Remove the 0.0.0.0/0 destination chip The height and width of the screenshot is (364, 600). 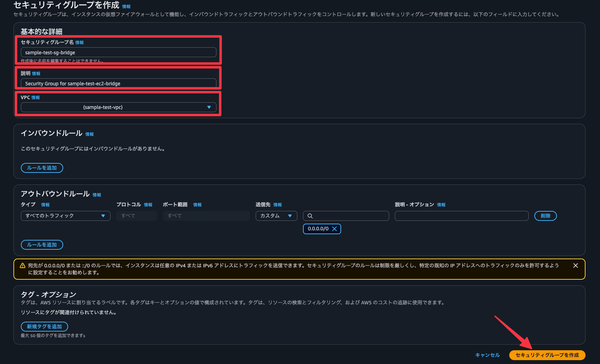pyautogui.click(x=334, y=229)
